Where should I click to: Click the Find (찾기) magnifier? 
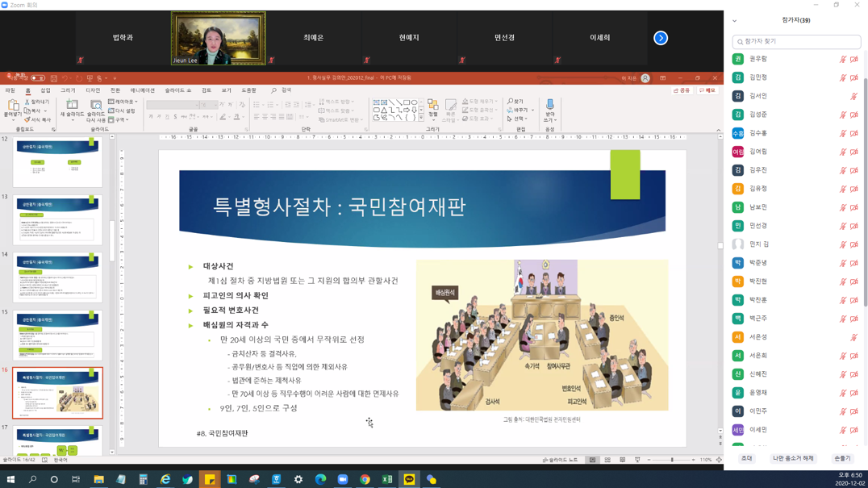[511, 102]
